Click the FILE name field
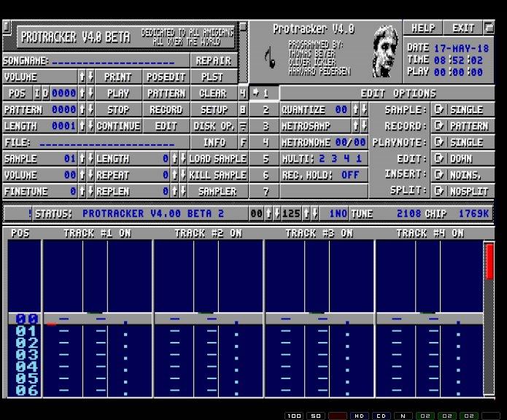 [x=107, y=142]
